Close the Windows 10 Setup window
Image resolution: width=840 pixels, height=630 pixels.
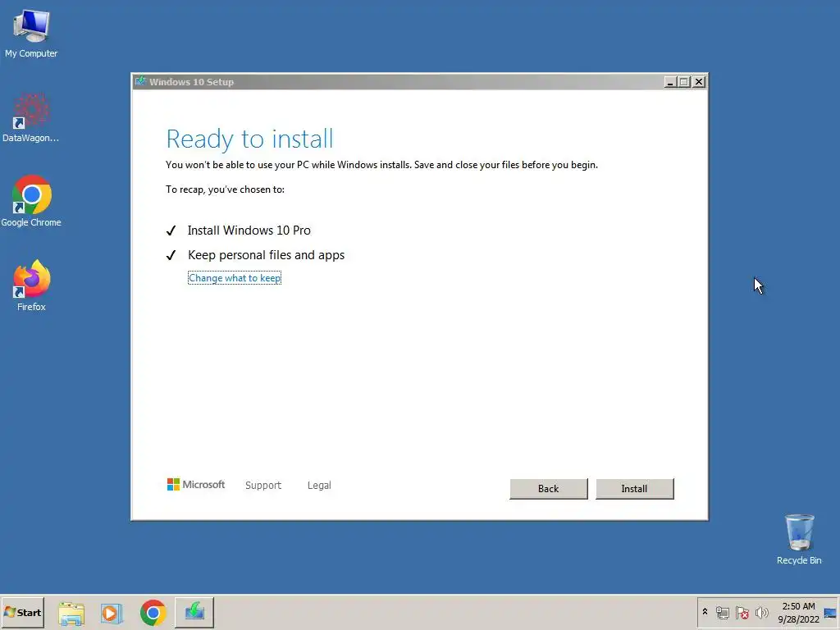tap(699, 82)
